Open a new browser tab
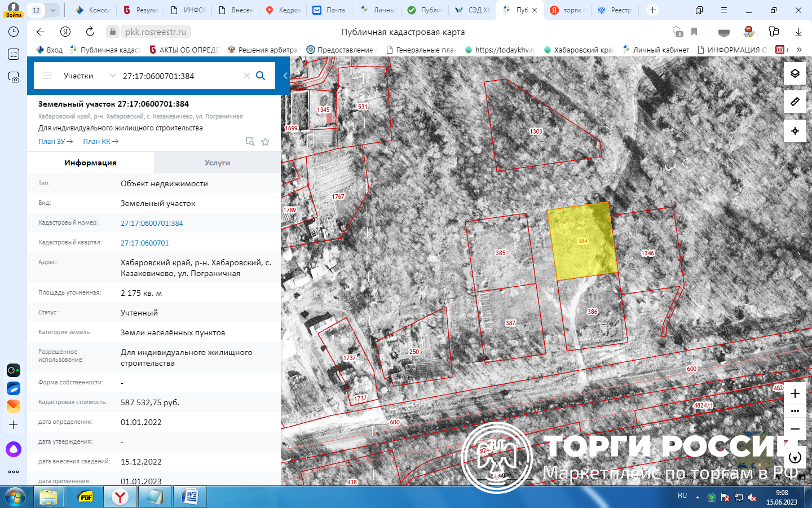Viewport: 812px width, 508px height. (x=652, y=10)
